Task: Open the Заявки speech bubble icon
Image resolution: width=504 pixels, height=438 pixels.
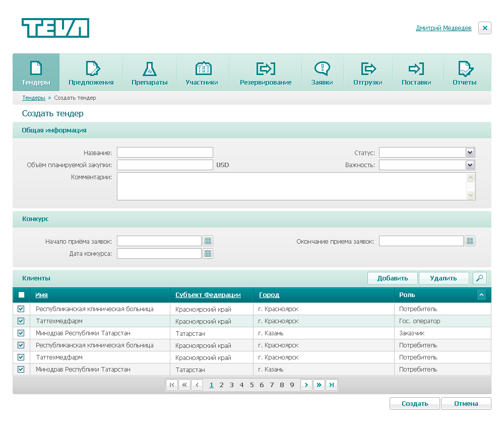Action: point(322,68)
